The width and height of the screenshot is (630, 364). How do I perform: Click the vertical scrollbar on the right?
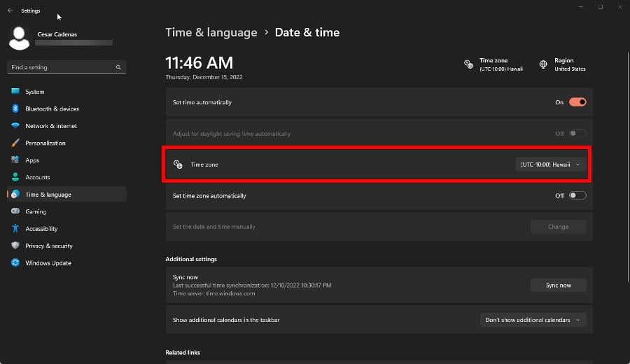click(628, 167)
